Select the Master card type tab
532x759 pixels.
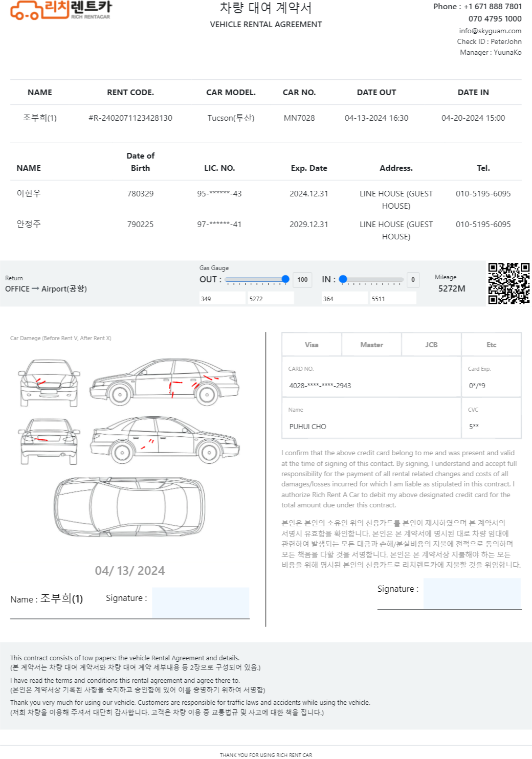click(x=371, y=345)
